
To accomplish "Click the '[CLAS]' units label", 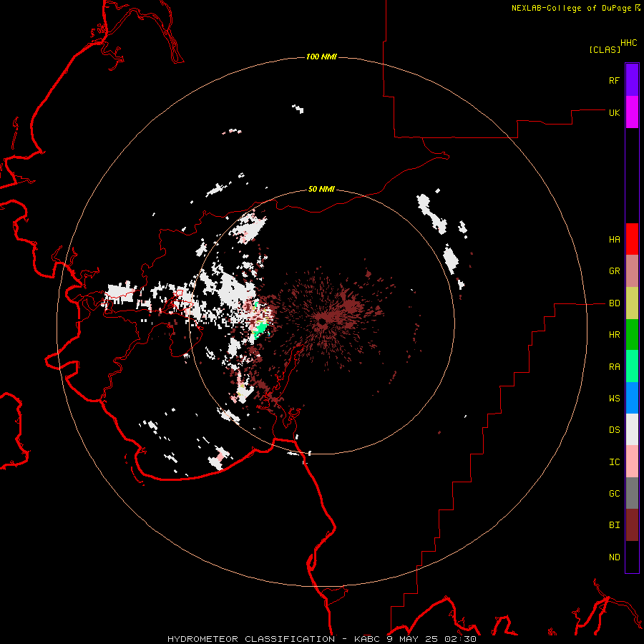I will pos(605,49).
